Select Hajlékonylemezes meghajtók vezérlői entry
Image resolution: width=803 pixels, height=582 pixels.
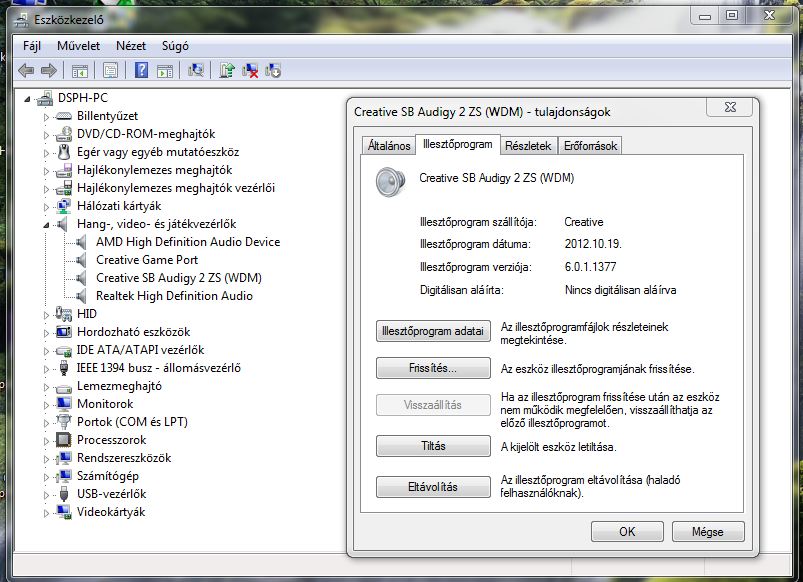pos(176,188)
